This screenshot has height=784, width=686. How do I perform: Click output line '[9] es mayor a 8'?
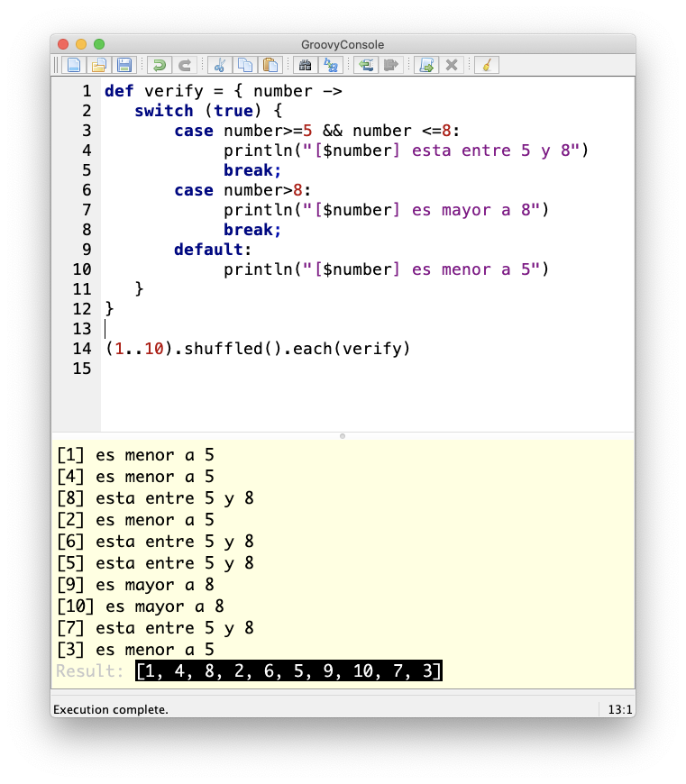[x=135, y=585]
